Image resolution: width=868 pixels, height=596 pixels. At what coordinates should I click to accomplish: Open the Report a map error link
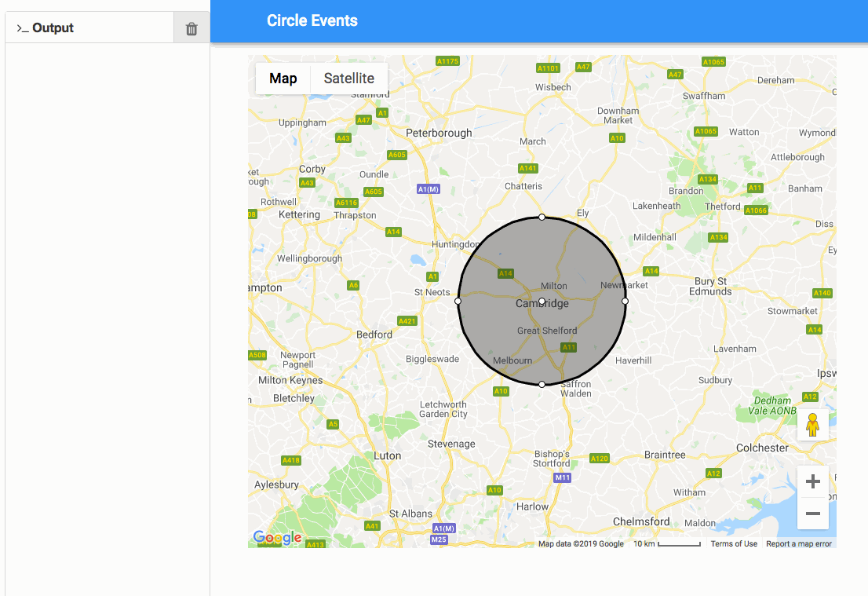point(799,544)
